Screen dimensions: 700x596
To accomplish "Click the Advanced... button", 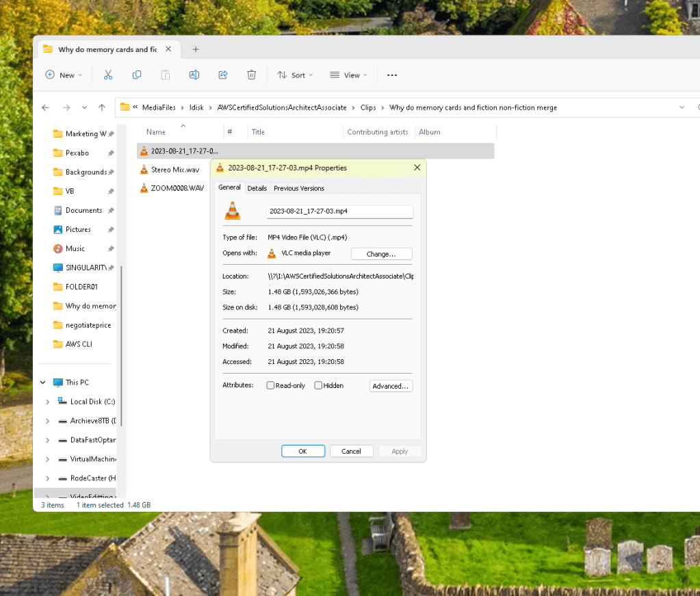I will coord(391,386).
